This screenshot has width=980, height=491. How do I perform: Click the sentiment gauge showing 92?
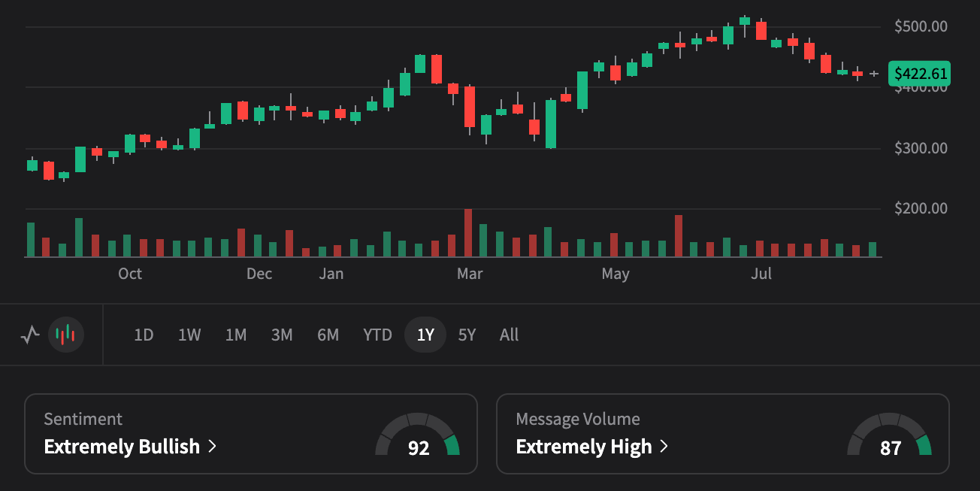tap(417, 435)
